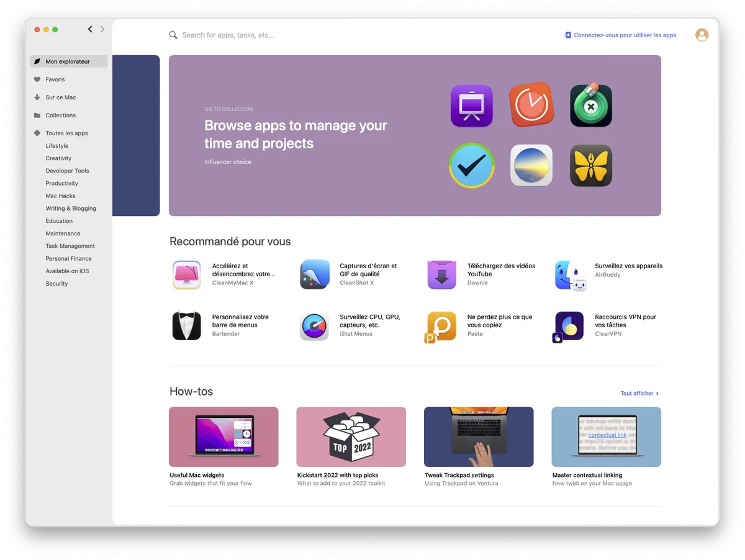Open the ClearVPN app icon
This screenshot has height=560, width=745.
[569, 327]
